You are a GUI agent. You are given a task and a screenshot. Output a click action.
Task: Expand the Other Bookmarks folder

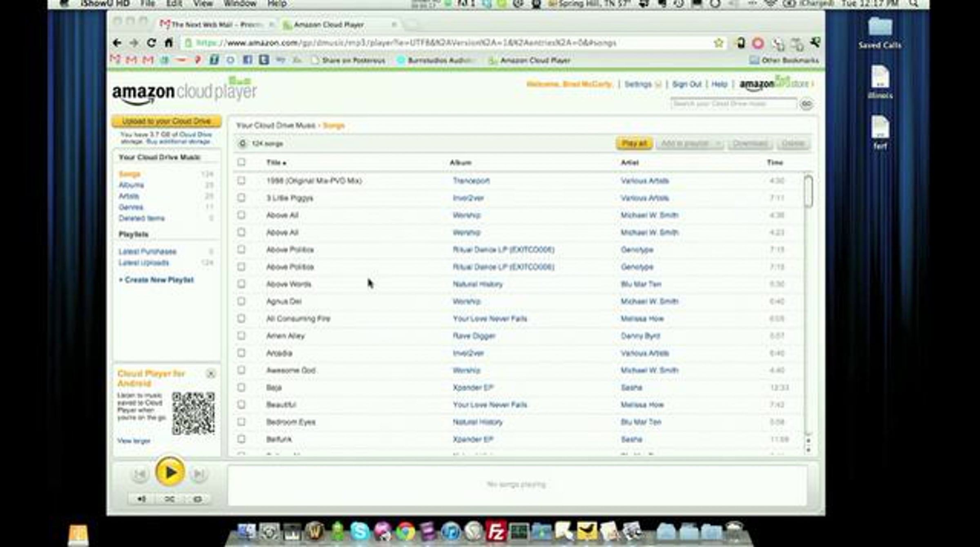(784, 60)
